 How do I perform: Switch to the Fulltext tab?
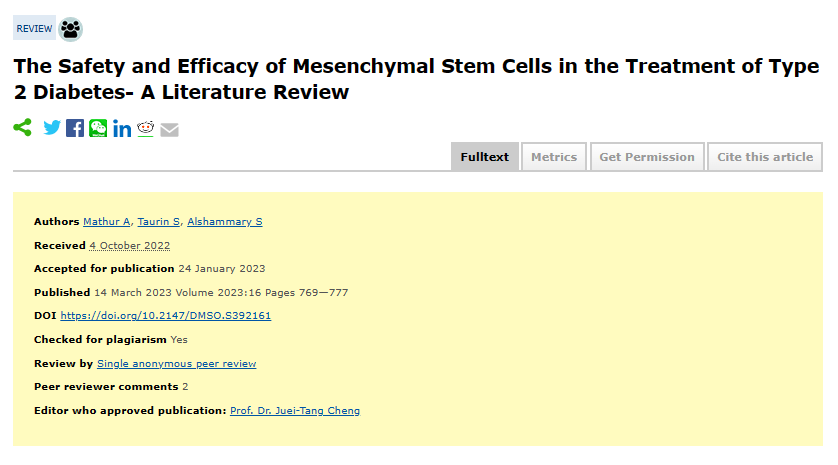coord(485,157)
